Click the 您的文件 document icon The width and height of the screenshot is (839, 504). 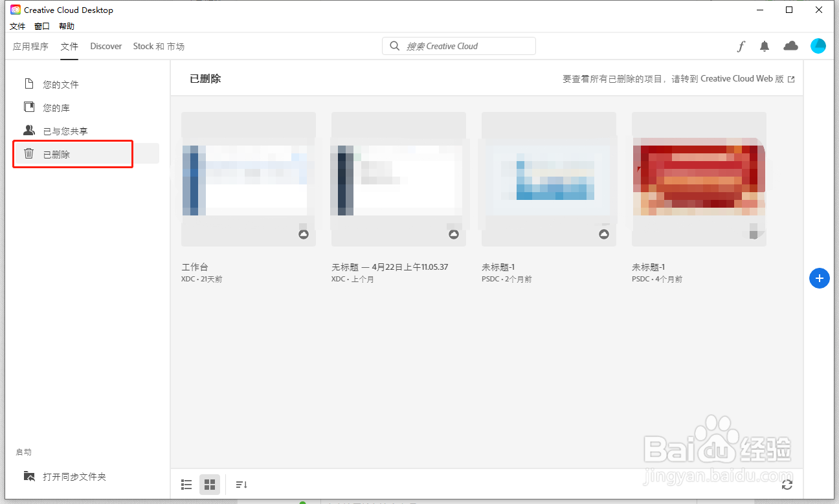28,84
